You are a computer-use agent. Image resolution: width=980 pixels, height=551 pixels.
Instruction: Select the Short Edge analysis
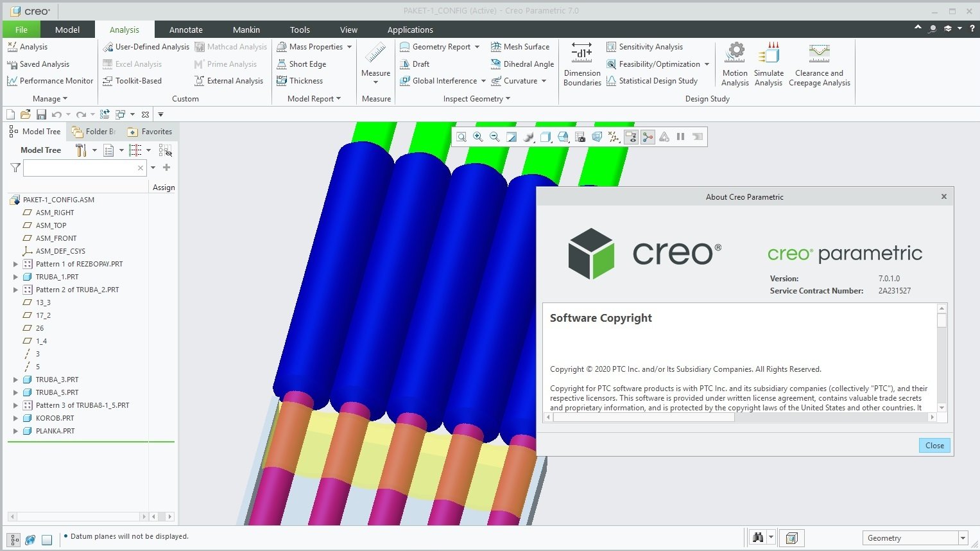(301, 64)
